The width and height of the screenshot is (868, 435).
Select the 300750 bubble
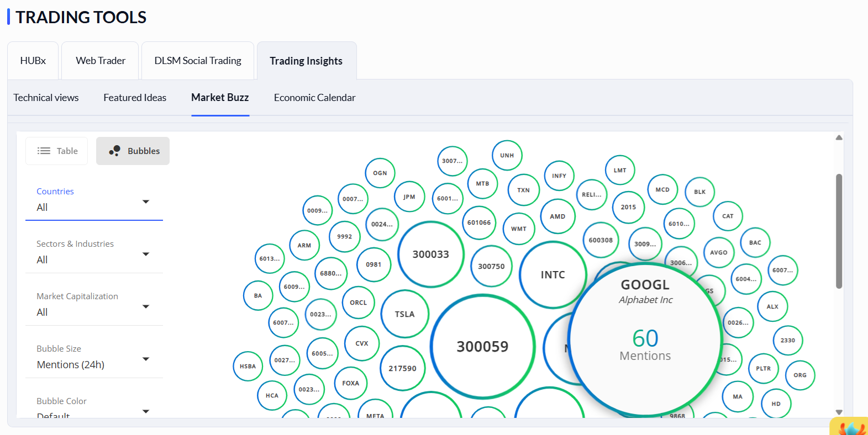pos(491,266)
